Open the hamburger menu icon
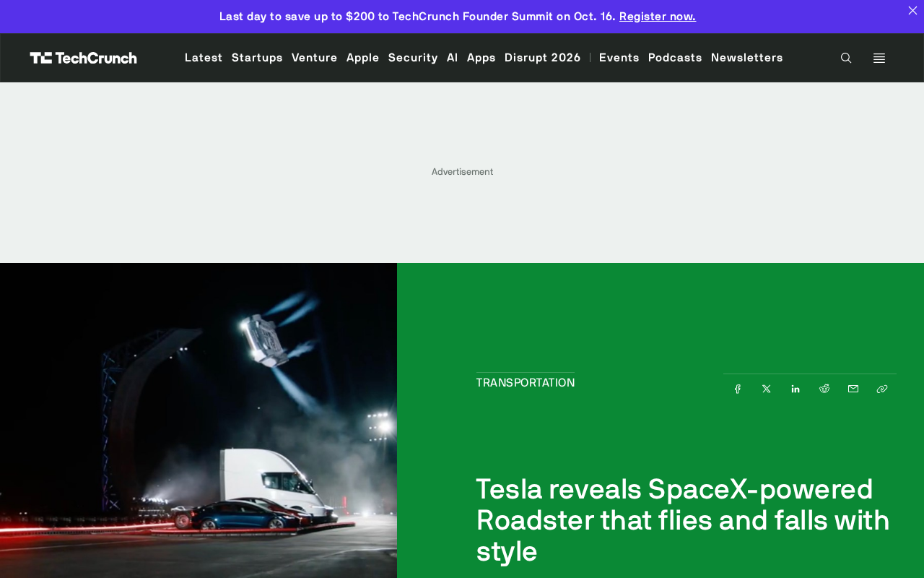The width and height of the screenshot is (924, 578). point(879,58)
